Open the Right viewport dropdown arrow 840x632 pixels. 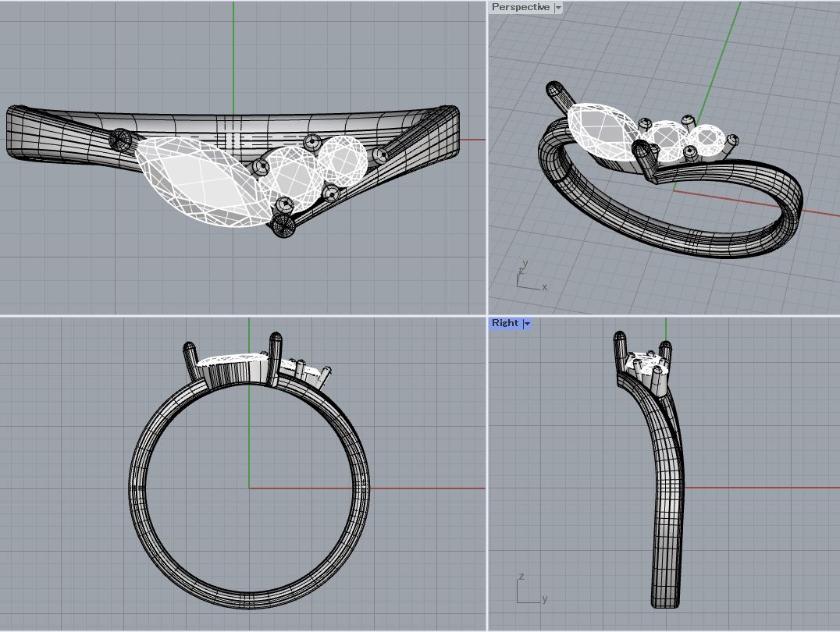pos(527,323)
